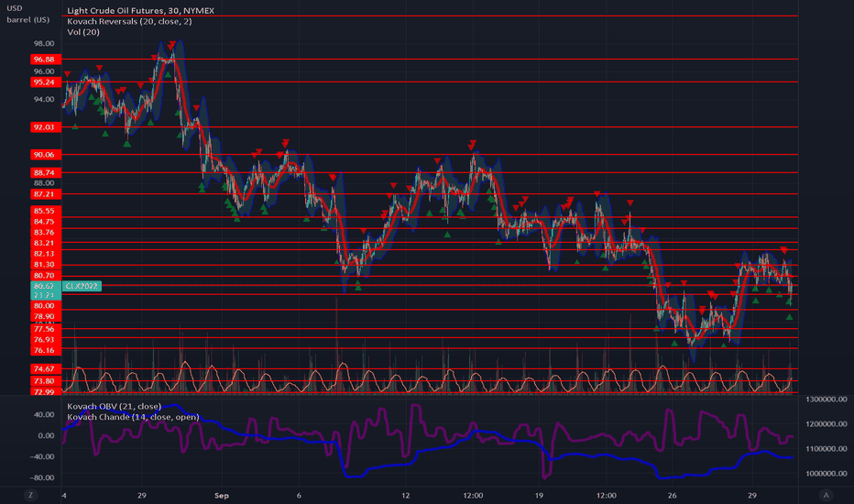The height and width of the screenshot is (504, 854).
Task: Select the 80.70 price level label
Action: [x=45, y=275]
